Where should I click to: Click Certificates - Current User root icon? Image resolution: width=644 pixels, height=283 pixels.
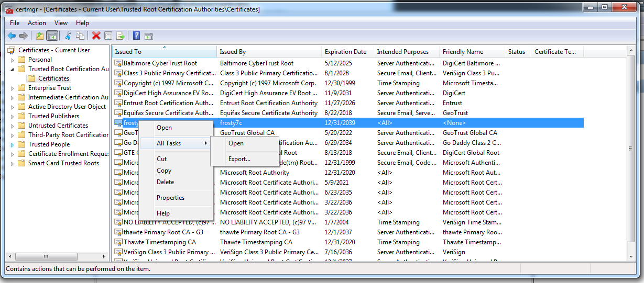12,50
